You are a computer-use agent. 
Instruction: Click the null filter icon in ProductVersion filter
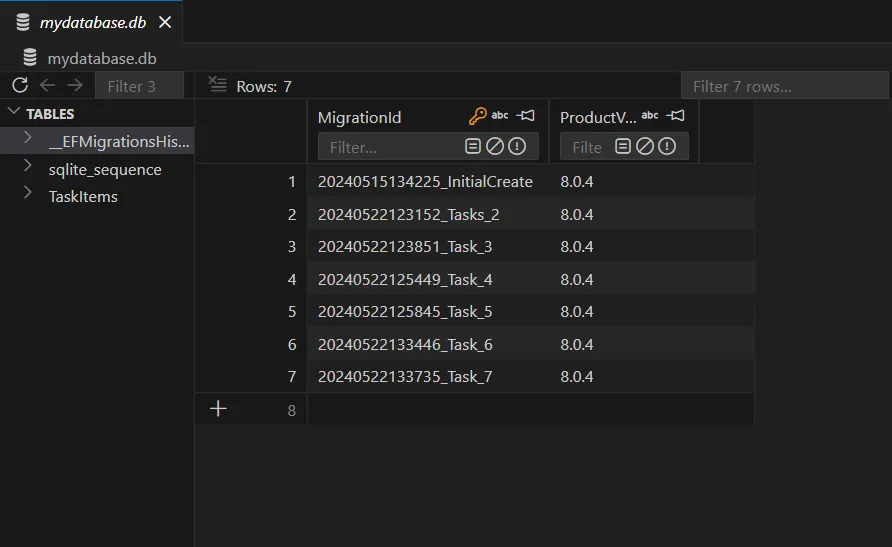[x=645, y=146]
